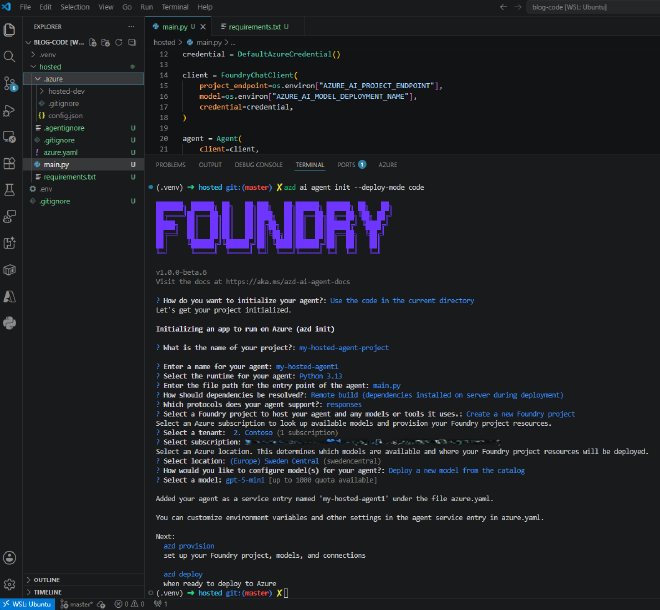Screen dimensions: 660x610
Task: Click errors and warnings count in status bar
Action: tap(130, 605)
